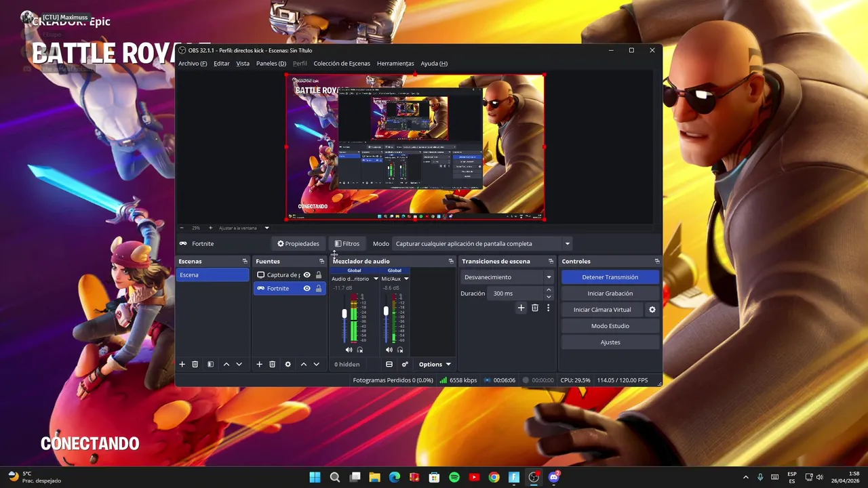This screenshot has width=868, height=488.
Task: Open preview scaling 'Ajustar a la ventana' dropdown
Action: click(x=244, y=228)
